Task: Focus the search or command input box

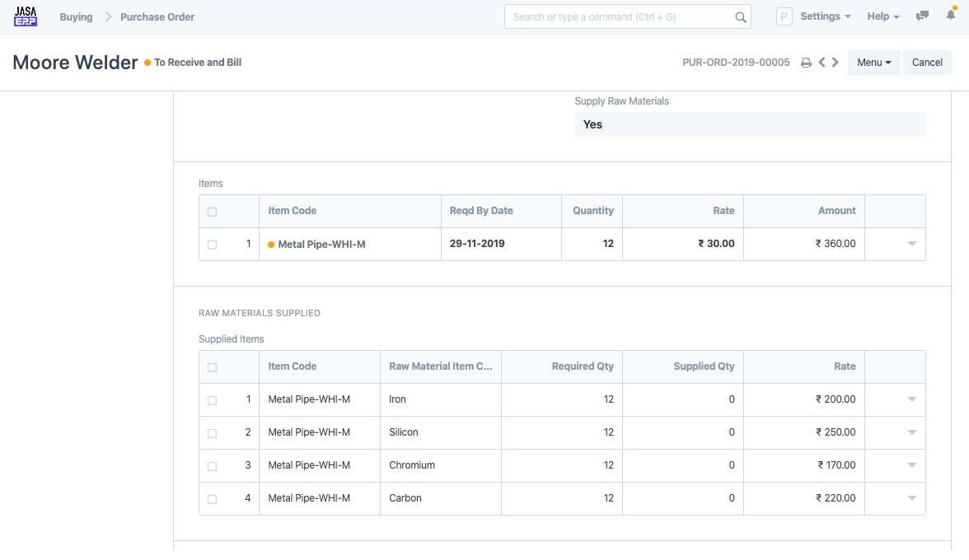Action: (618, 16)
